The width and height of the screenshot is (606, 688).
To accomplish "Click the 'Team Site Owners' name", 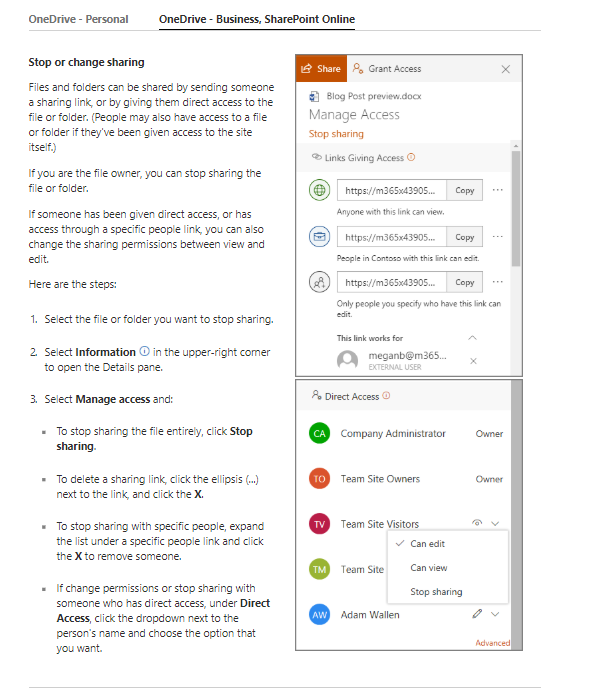I will (x=380, y=479).
